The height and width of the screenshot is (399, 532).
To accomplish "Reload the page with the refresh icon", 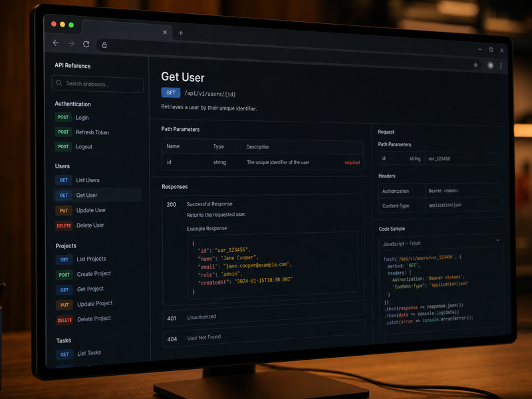I will tap(86, 44).
